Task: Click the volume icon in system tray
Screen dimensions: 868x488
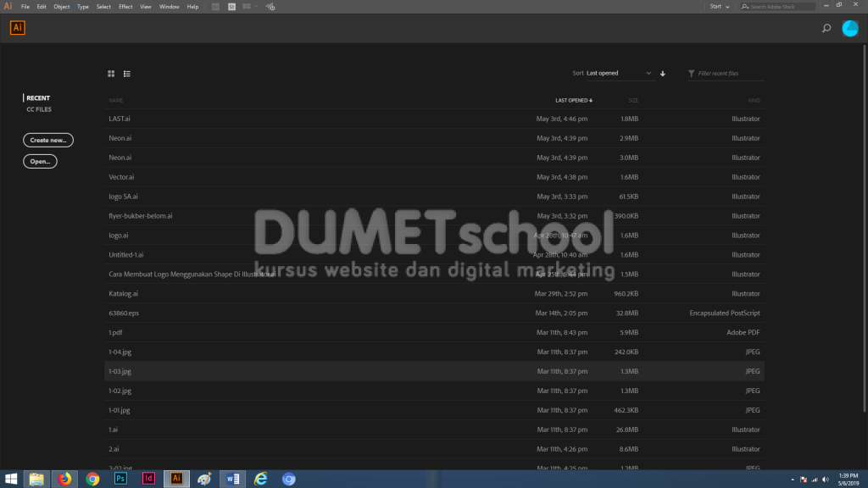Action: (826, 480)
